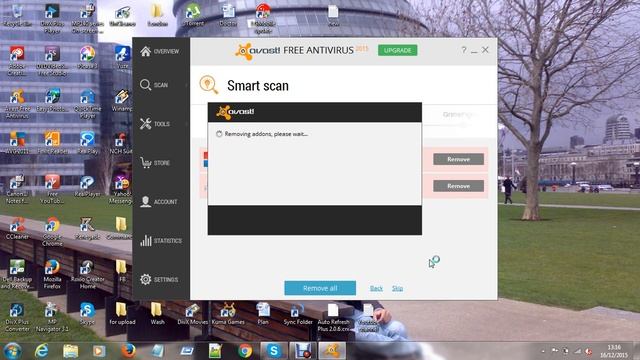
Task: Select the Google Chrome desktop shortcut
Action: (x=52, y=231)
